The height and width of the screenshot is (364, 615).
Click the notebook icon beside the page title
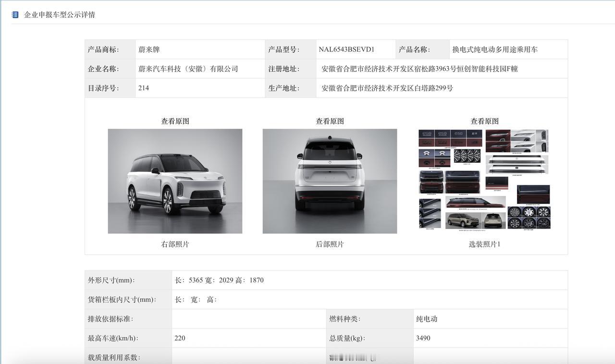[15, 15]
